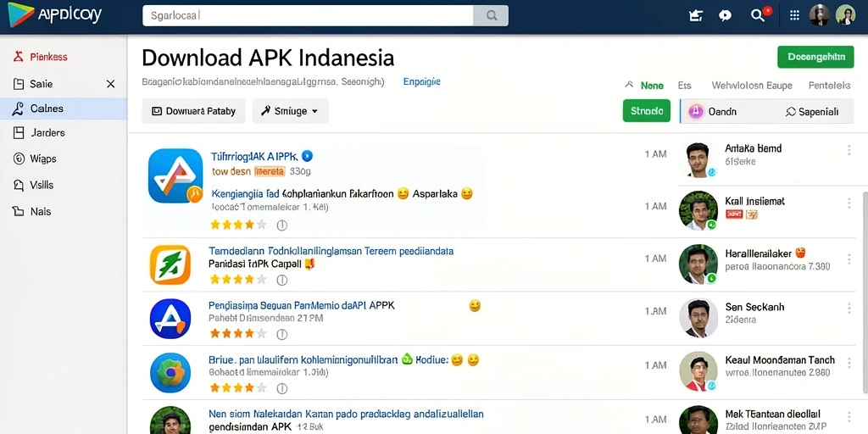Screen dimensions: 868x434
Task: Open the Smiuge dropdown
Action: [x=290, y=111]
